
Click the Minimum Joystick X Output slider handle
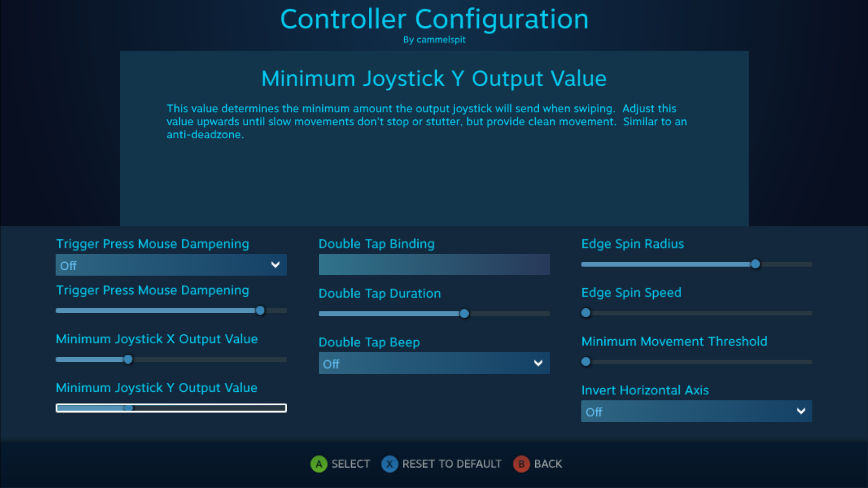point(128,359)
